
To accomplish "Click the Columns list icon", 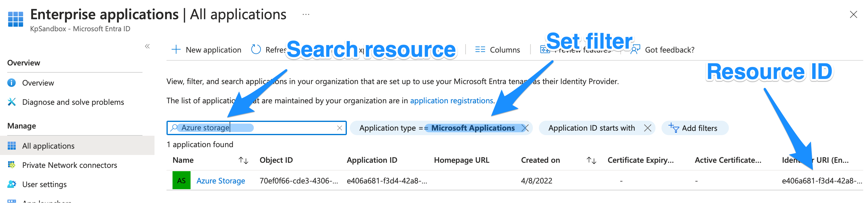I will 480,50.
